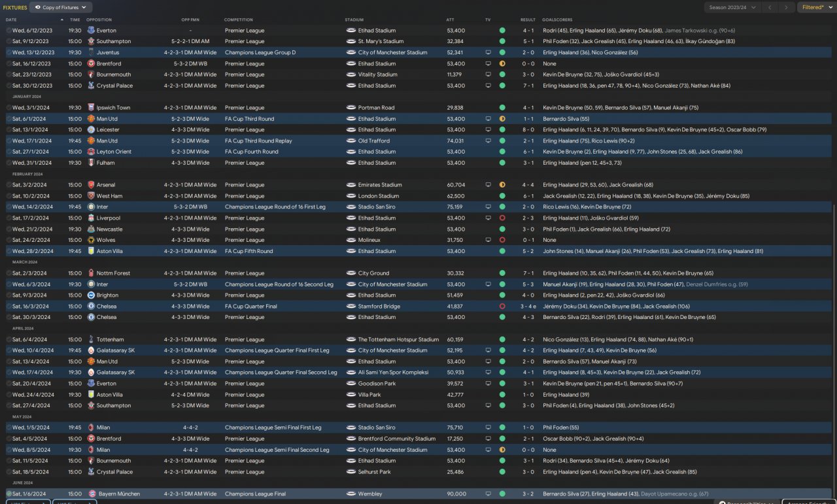Sort by the STADIUM column header
This screenshot has width=837, height=504.
pos(354,20)
